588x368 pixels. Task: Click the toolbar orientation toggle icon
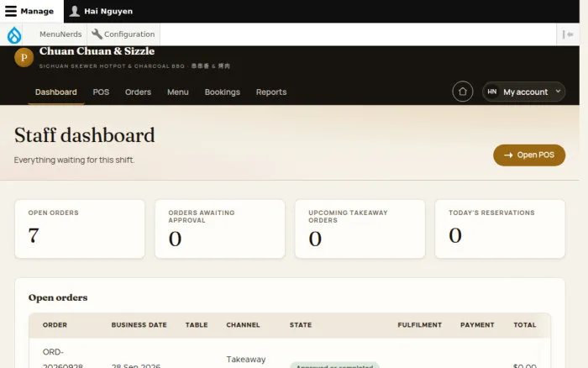pos(568,34)
